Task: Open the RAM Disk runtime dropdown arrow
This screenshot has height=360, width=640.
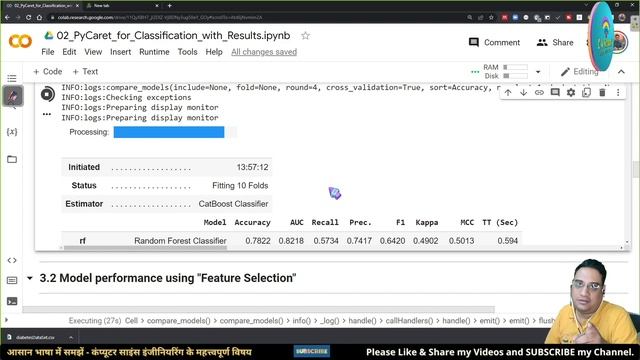Action: (538, 72)
